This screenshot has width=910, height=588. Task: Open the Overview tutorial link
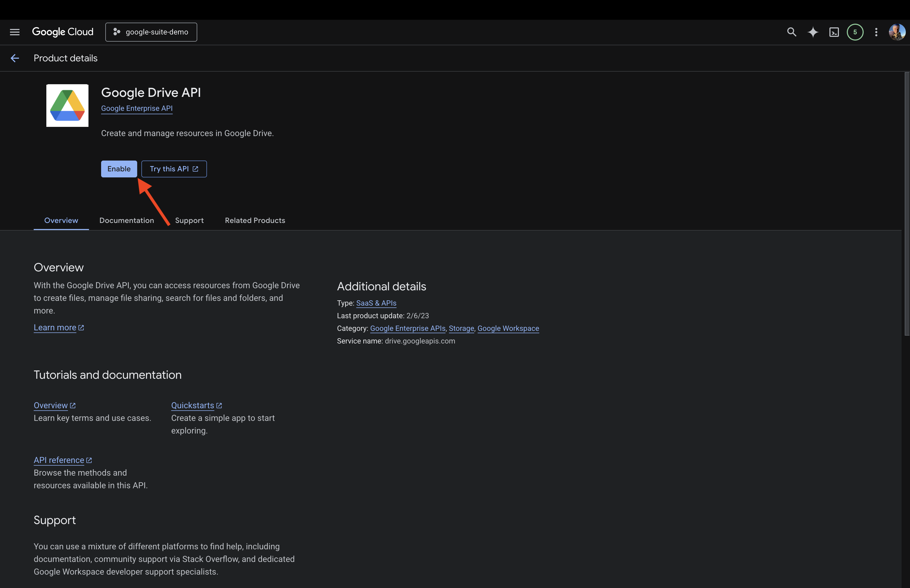pyautogui.click(x=55, y=406)
